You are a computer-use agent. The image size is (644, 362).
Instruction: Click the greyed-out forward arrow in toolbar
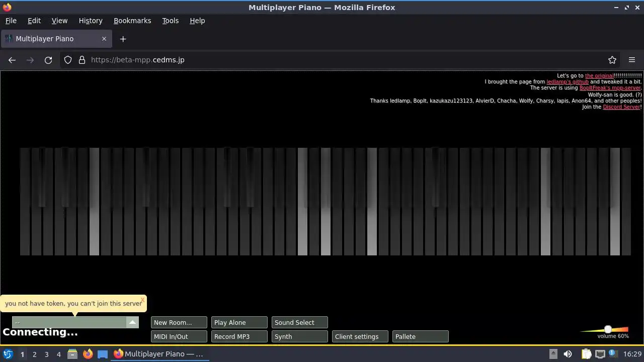coord(30,60)
